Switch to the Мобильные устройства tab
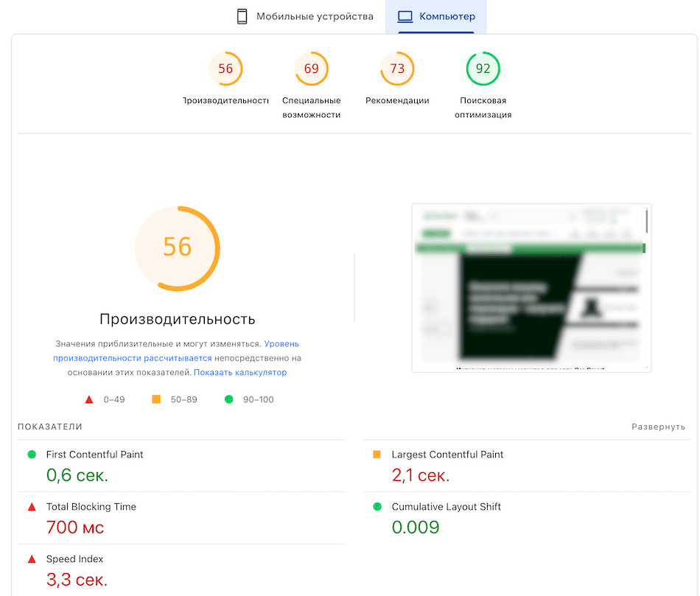Screen dimensions: 700x596 [x=304, y=15]
